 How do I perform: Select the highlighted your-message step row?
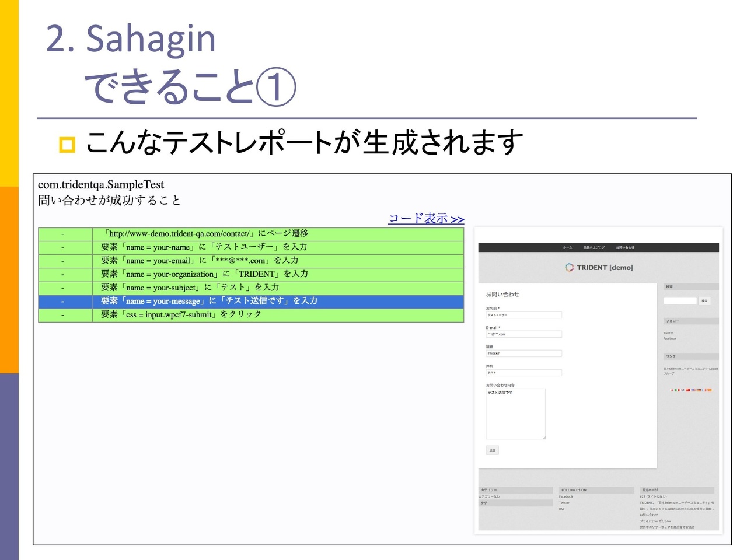pyautogui.click(x=251, y=301)
